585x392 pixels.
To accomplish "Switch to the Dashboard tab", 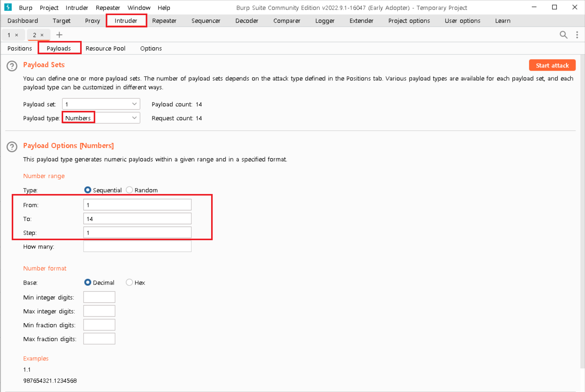I will click(23, 21).
